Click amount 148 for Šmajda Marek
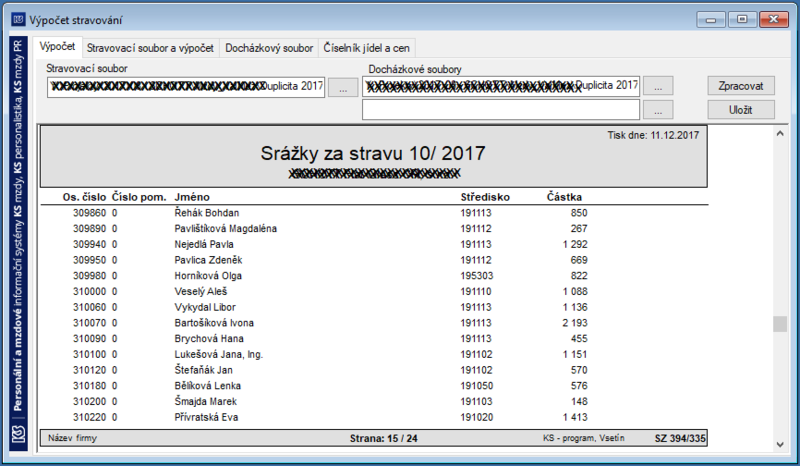This screenshot has width=800, height=466. pyautogui.click(x=579, y=402)
